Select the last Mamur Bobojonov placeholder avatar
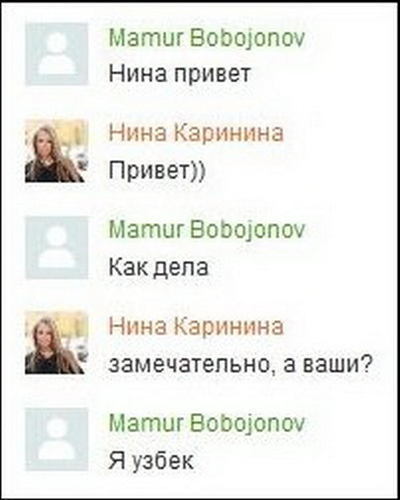The image size is (400, 500). [x=57, y=439]
